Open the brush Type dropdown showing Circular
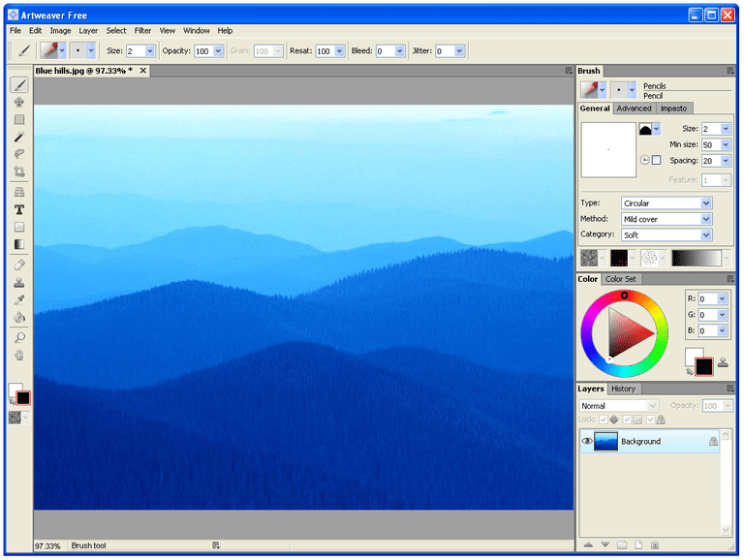The width and height of the screenshot is (744, 560). [666, 203]
